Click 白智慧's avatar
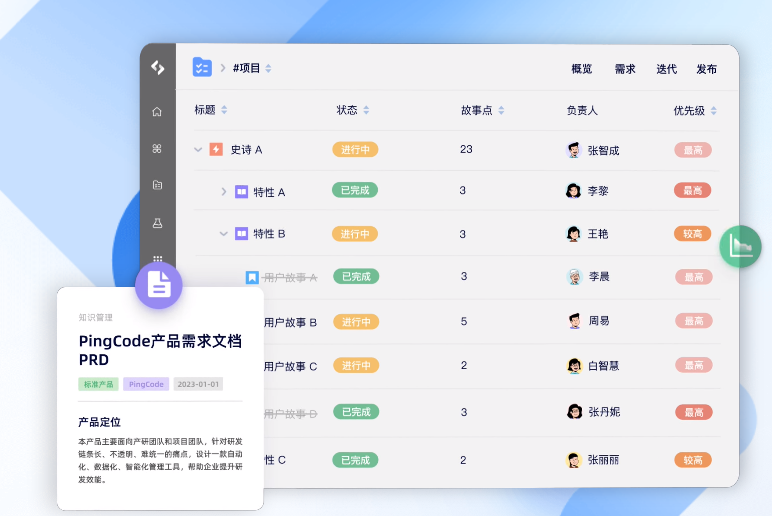This screenshot has height=516, width=772. 575,365
